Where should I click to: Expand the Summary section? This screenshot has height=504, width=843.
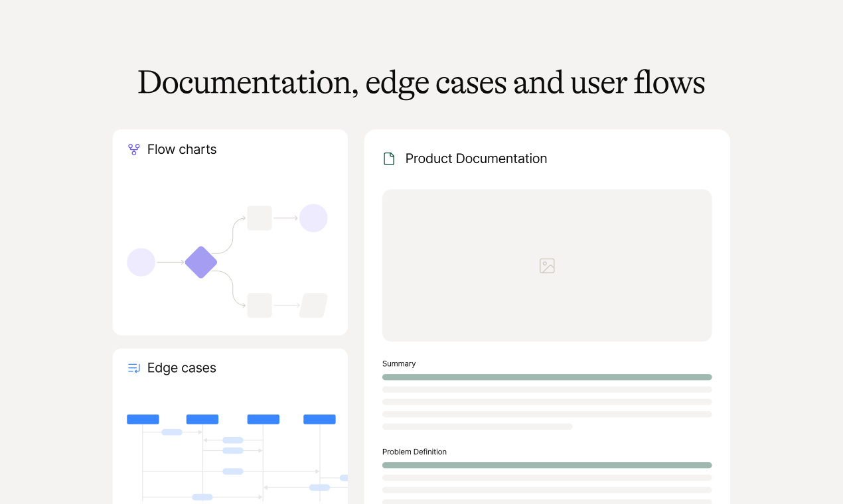[399, 363]
